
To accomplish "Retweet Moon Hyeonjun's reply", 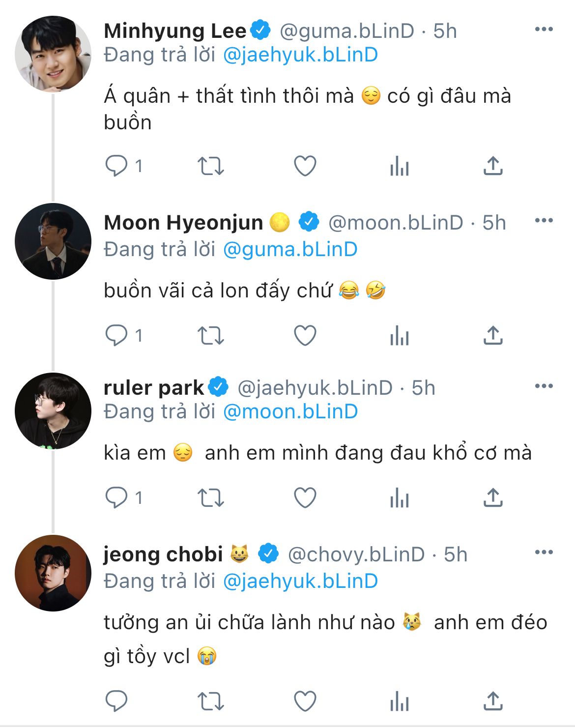I will [210, 336].
